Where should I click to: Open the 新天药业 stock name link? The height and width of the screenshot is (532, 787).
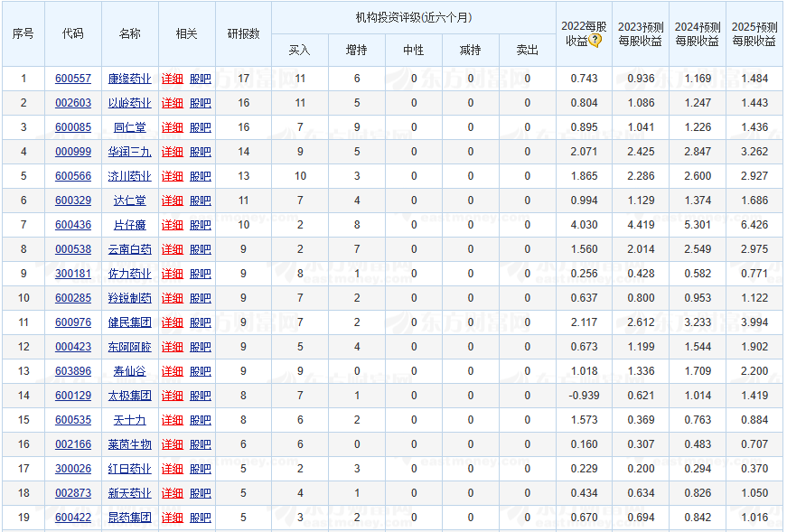pyautogui.click(x=129, y=493)
